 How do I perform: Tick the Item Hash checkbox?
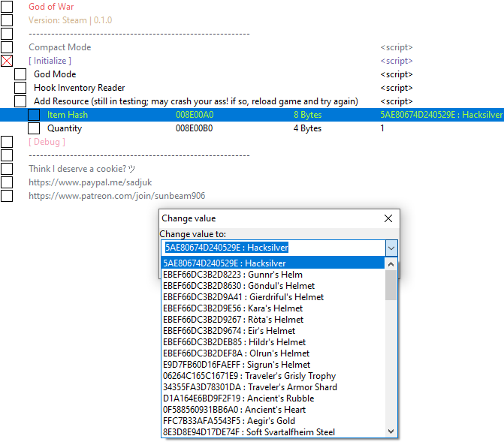(x=34, y=115)
